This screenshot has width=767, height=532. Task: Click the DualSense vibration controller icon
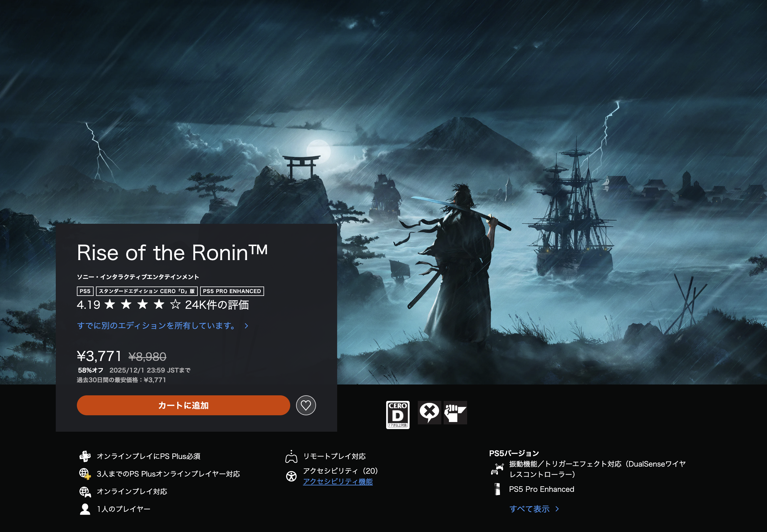tap(497, 469)
